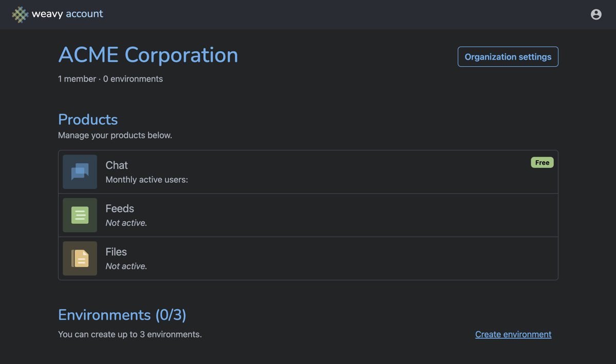Click "Monthly active users:" text under Chat
The width and height of the screenshot is (616, 364).
click(x=147, y=180)
